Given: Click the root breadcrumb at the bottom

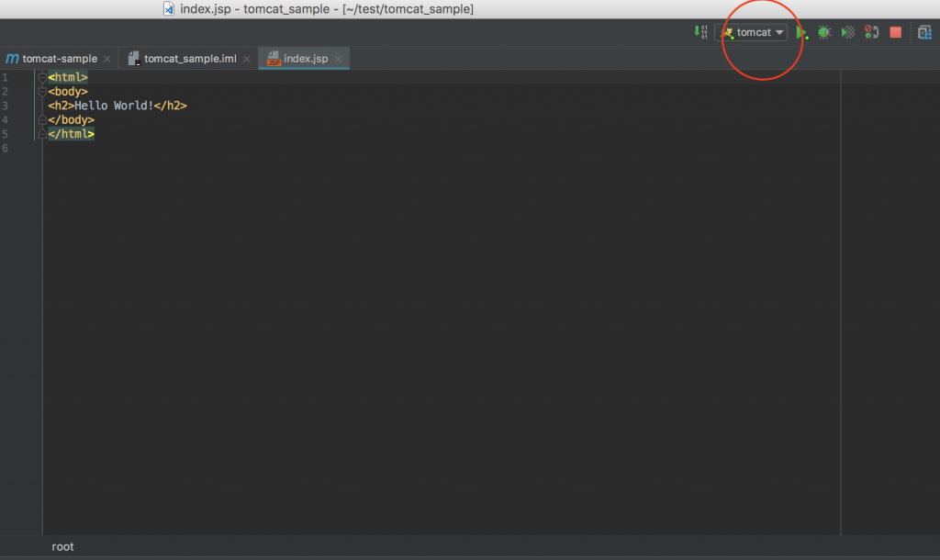Looking at the screenshot, I should click(62, 546).
